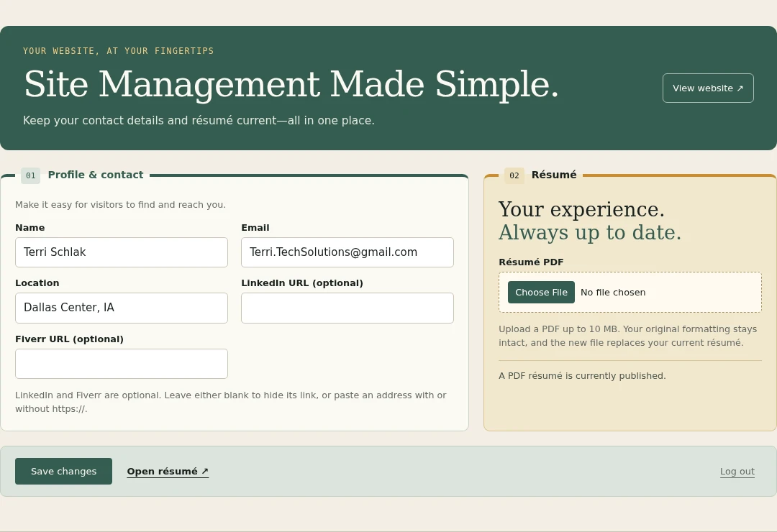The height and width of the screenshot is (532, 777).
Task: Click the "Email" field label
Action: coord(255,227)
